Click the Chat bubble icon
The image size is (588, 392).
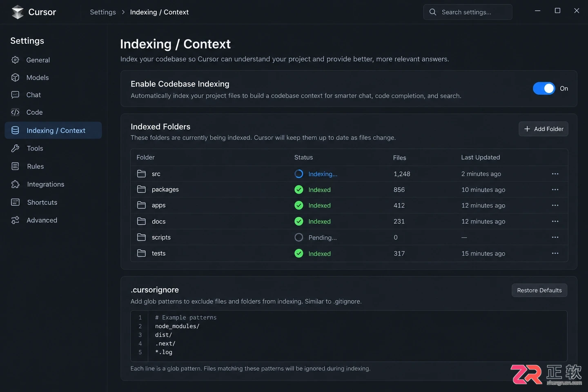16,95
